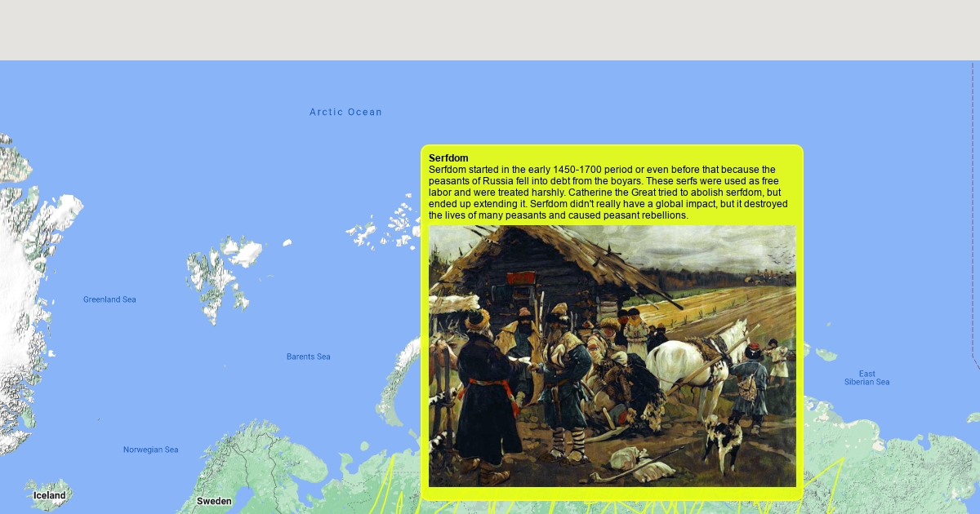Image resolution: width=980 pixels, height=514 pixels.
Task: Click the Iceland country label
Action: click(49, 495)
